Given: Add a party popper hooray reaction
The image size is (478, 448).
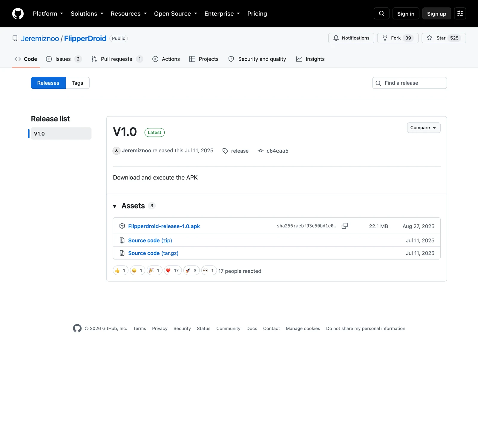Looking at the screenshot, I should 154,271.
